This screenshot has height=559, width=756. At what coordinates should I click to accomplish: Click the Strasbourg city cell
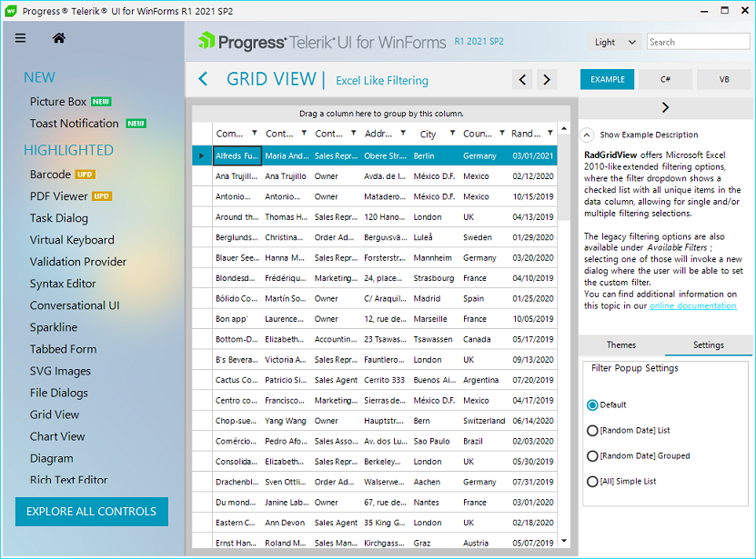pos(435,278)
